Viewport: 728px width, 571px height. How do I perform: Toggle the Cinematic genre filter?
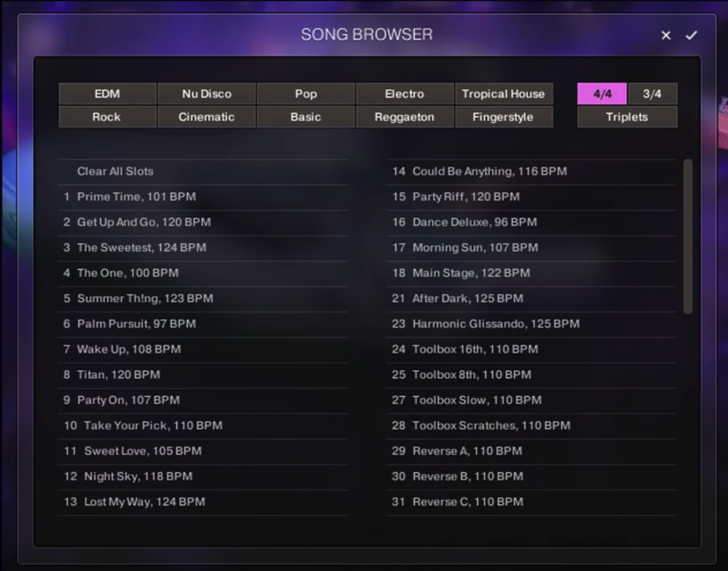pos(206,117)
